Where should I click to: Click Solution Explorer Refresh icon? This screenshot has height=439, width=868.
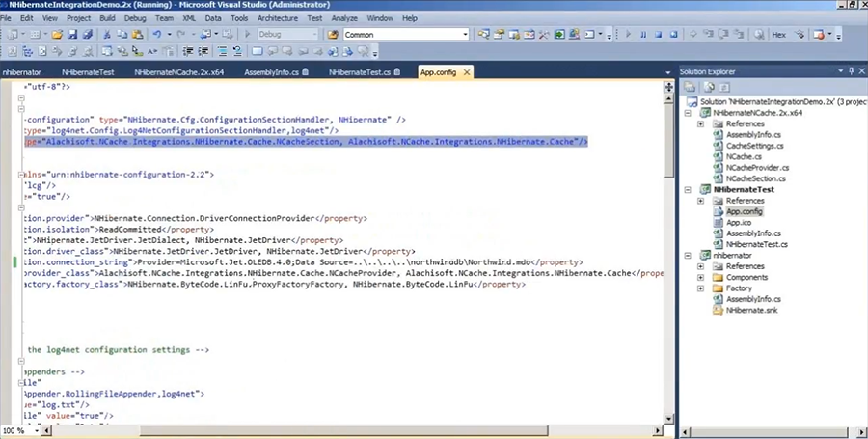click(724, 87)
